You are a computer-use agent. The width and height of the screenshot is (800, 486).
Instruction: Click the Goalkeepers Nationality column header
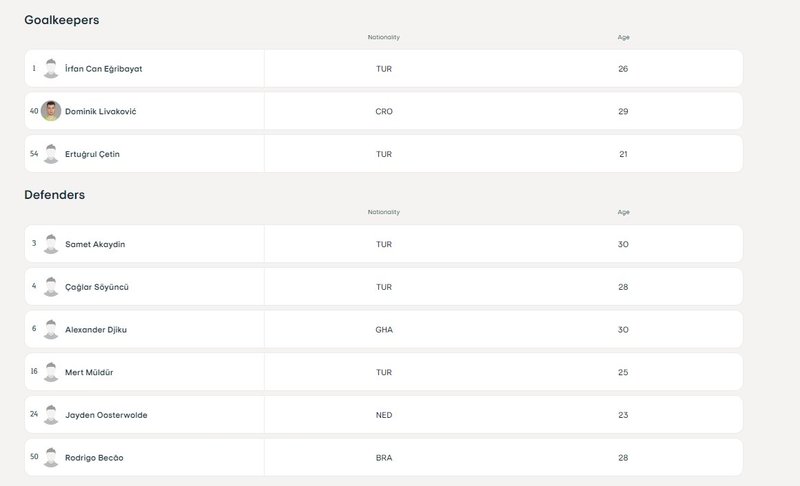pyautogui.click(x=384, y=37)
